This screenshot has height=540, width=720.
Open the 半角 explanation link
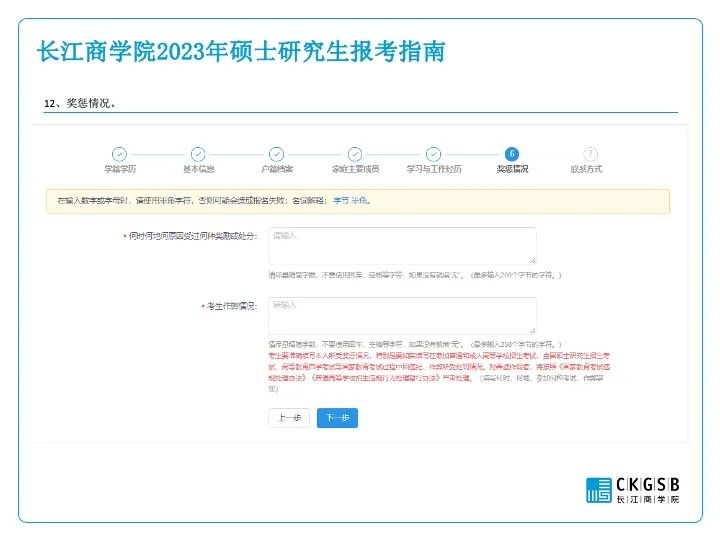359,201
